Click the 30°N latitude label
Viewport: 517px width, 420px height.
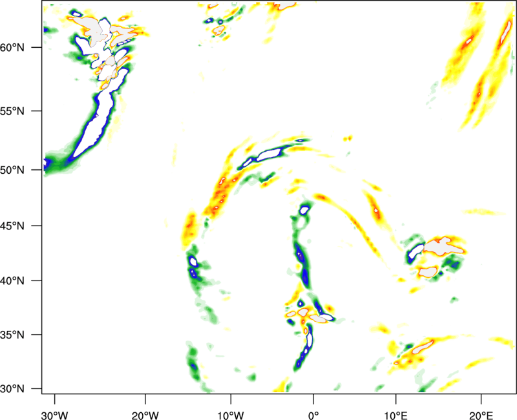tap(12, 389)
